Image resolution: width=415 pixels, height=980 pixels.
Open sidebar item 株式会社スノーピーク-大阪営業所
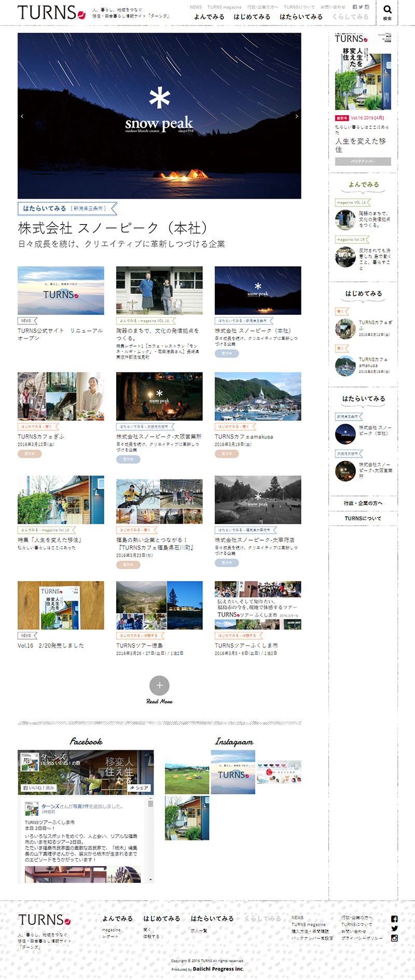pos(376,471)
